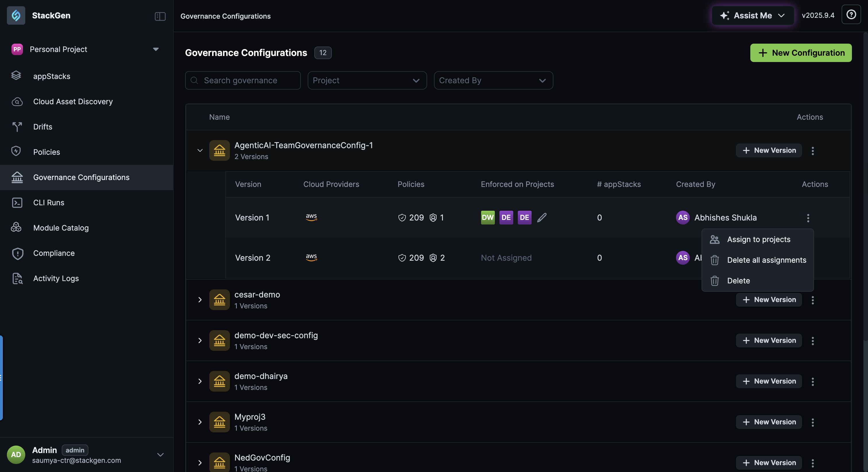Click the pencil edit icon in Version 1
The width and height of the screenshot is (868, 472).
[541, 217]
